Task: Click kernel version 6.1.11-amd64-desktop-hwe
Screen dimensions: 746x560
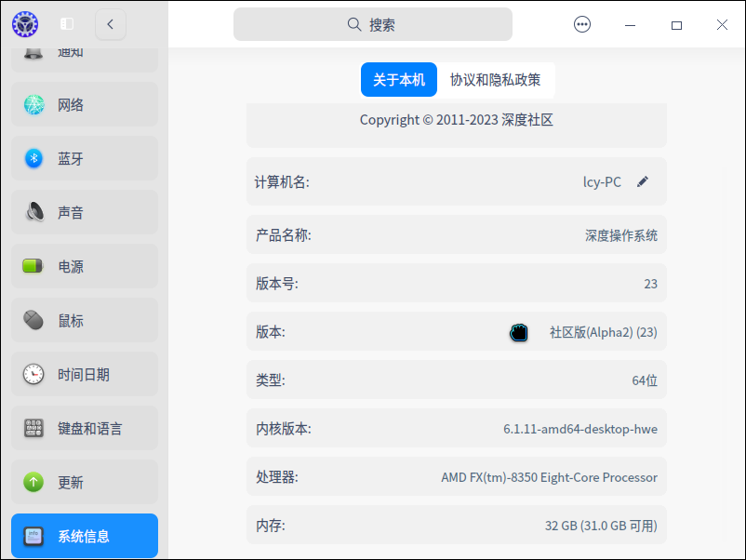Action: coord(580,429)
